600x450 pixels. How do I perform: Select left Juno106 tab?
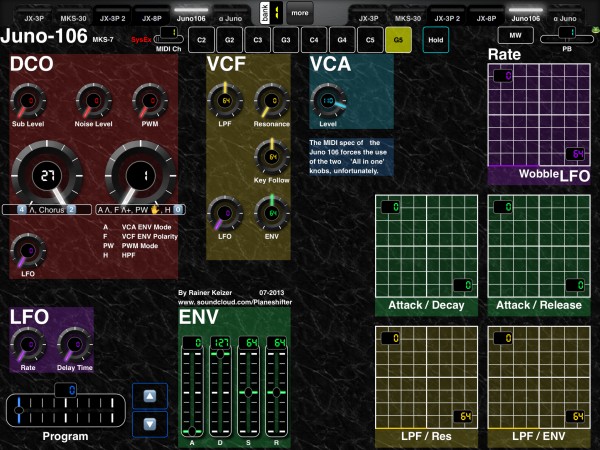(x=191, y=16)
